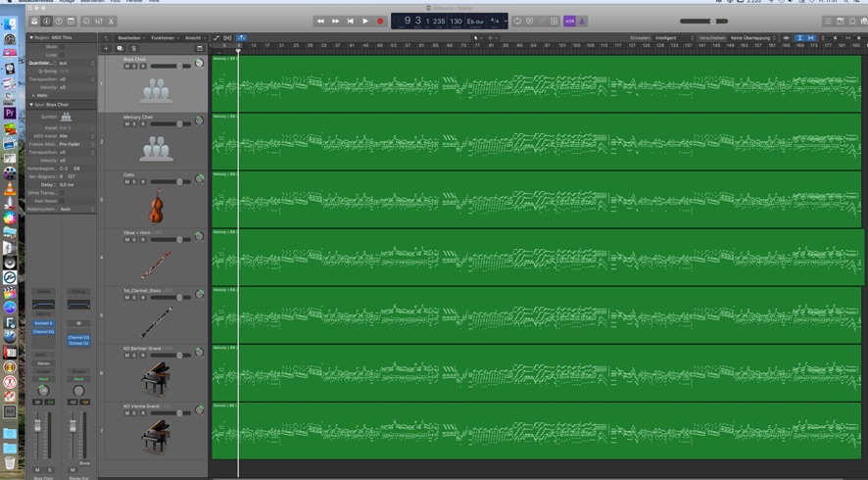Open Freeze-Modus Pre-Fader dropdown

coord(76,144)
